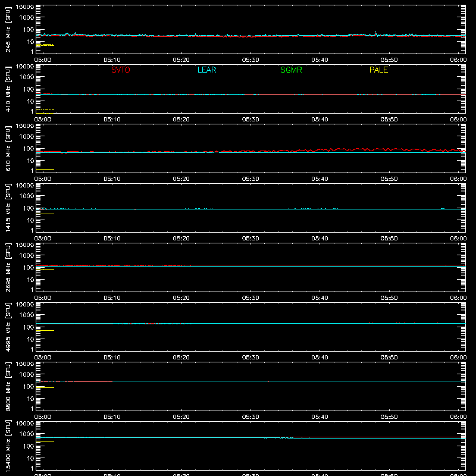Click the yellow PALE trace in 15400 MHz plot
Image resolution: width=476 pixels, height=476 pixels.
[x=45, y=441]
